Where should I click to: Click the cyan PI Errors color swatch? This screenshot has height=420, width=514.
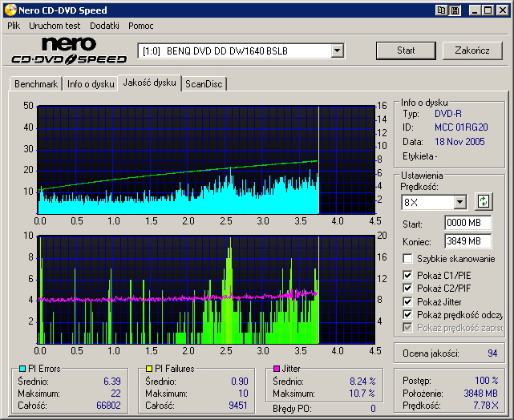pyautogui.click(x=22, y=369)
